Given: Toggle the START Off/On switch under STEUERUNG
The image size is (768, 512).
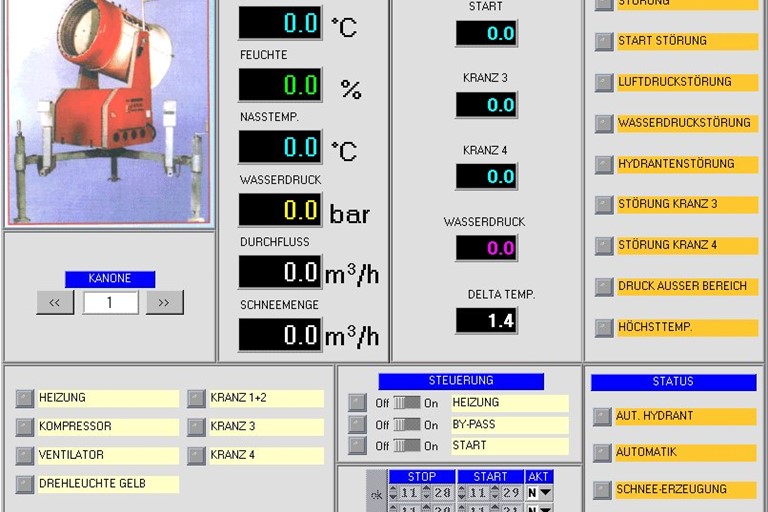Looking at the screenshot, I should coord(406,446).
